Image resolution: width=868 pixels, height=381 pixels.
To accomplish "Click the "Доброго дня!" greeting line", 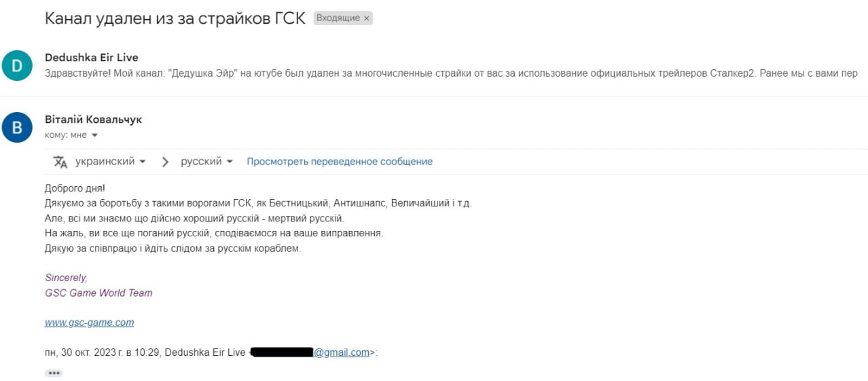I will click(75, 188).
